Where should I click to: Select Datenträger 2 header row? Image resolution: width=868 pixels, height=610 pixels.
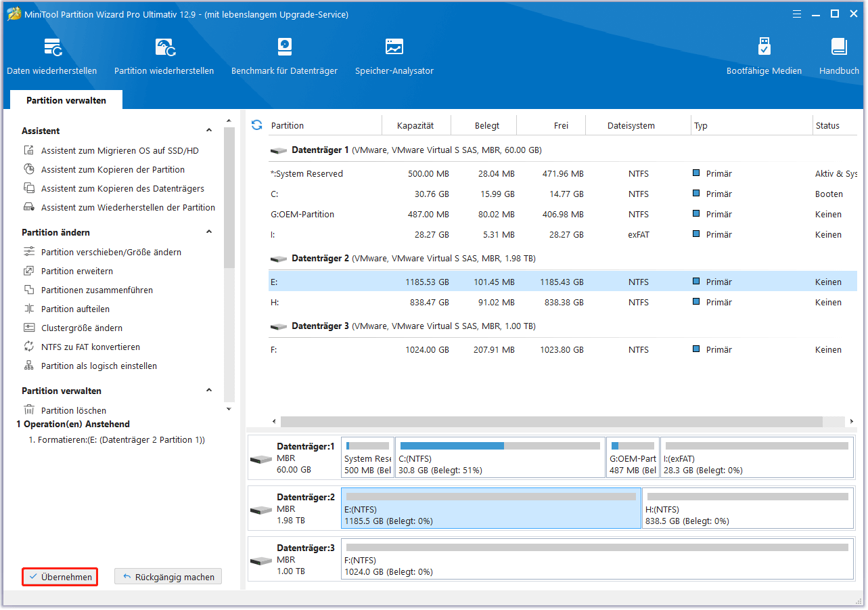pos(563,259)
